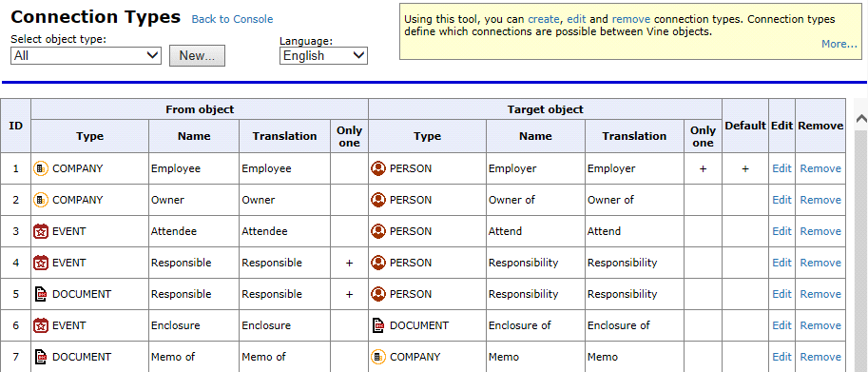Open the Select object type dropdown
Screen dimensions: 868x372
pyautogui.click(x=86, y=55)
